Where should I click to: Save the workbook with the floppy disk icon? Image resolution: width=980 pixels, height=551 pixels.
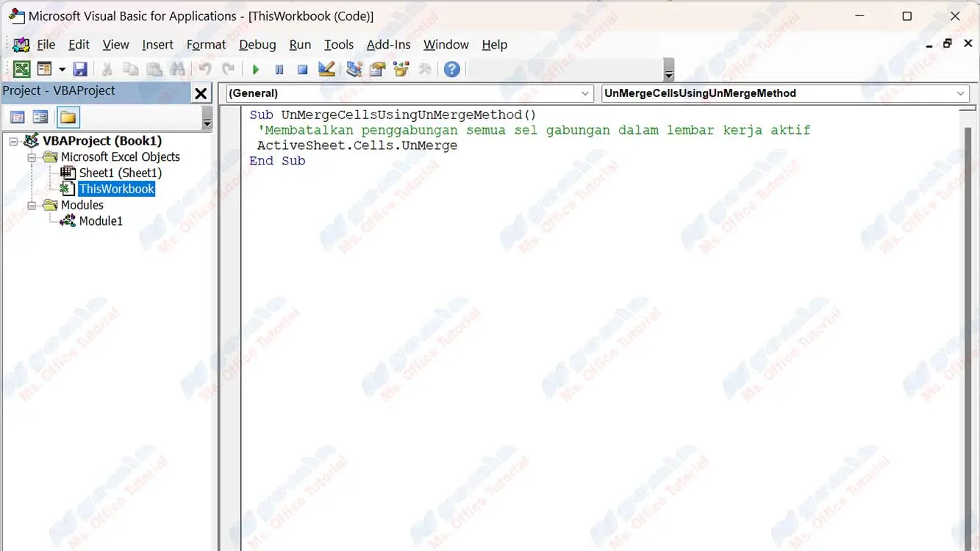point(80,69)
